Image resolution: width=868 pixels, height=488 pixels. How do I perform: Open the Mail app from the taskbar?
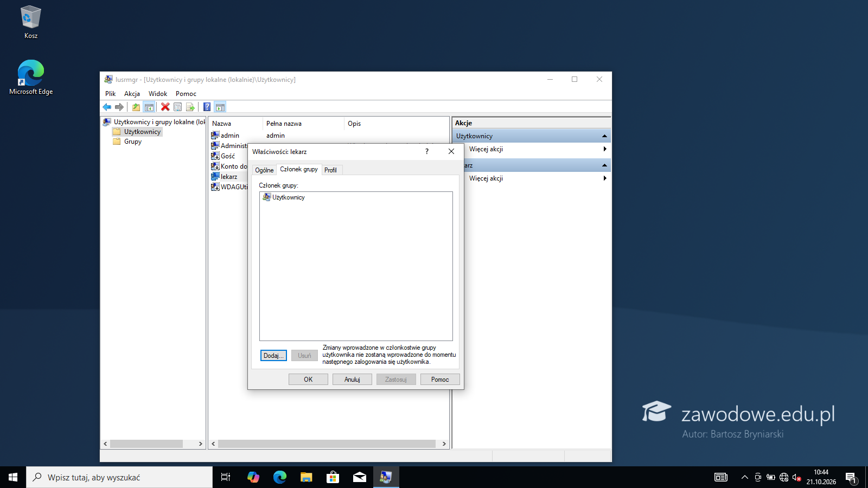click(x=359, y=477)
